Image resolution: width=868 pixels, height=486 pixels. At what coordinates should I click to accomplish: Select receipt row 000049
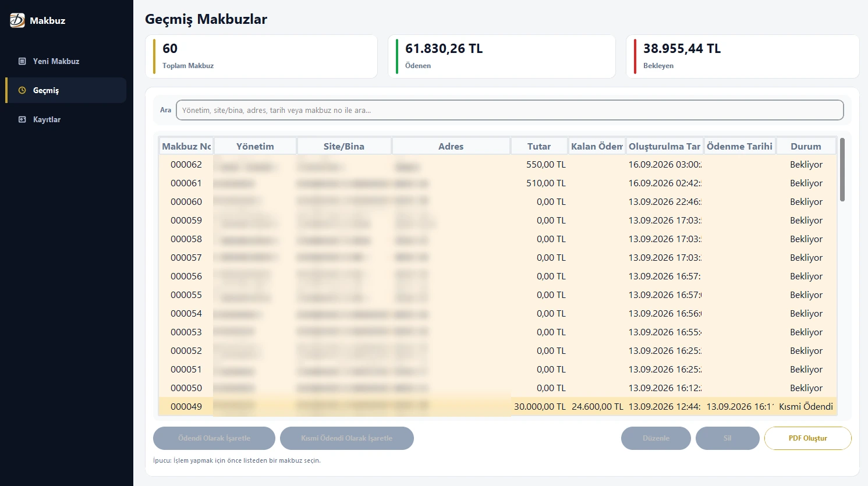click(x=498, y=407)
